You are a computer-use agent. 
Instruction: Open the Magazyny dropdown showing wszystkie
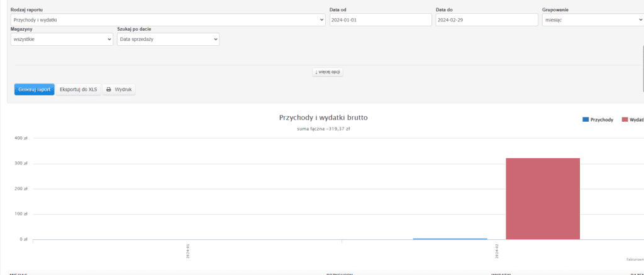(x=62, y=40)
